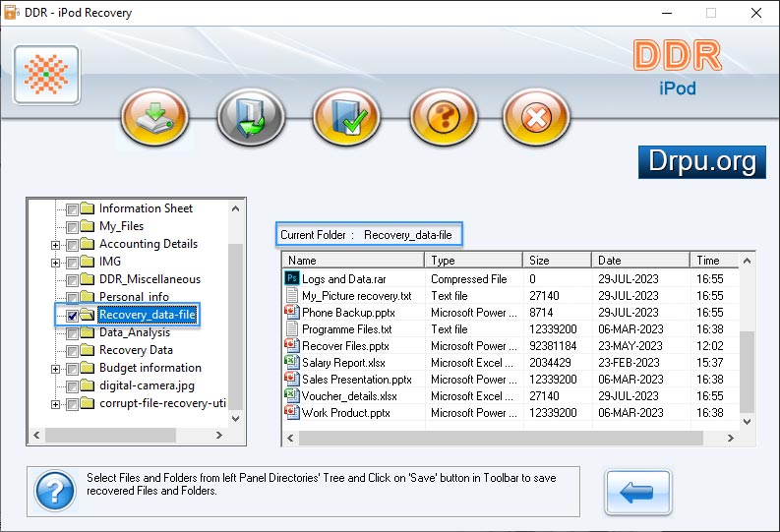Sort file list by Type column
Screen dimensions: 780x532
point(473,260)
